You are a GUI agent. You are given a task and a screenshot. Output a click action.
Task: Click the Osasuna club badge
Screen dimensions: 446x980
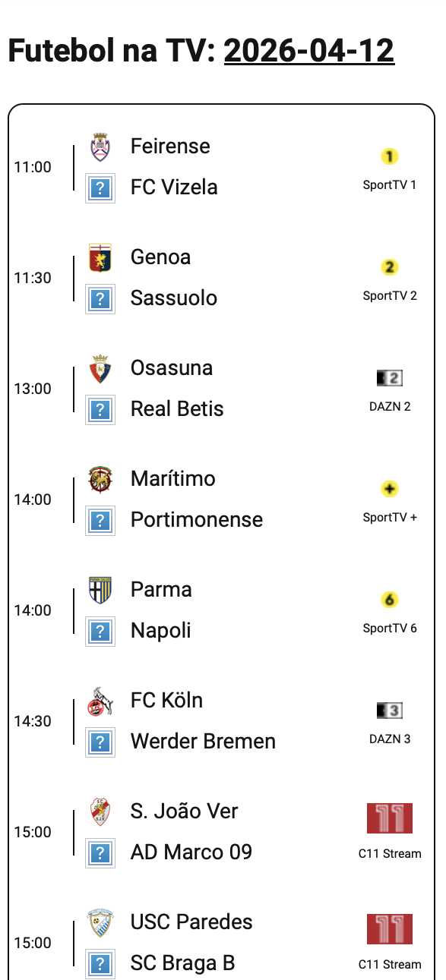[x=100, y=368]
